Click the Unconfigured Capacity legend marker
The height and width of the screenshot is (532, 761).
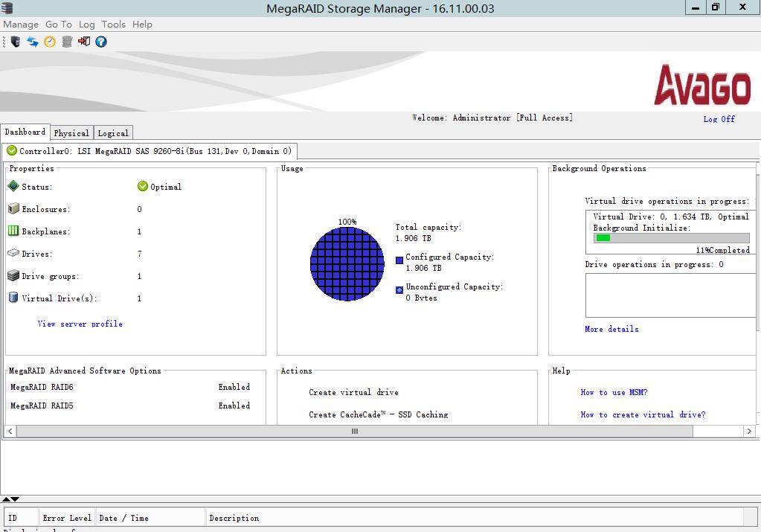point(399,289)
